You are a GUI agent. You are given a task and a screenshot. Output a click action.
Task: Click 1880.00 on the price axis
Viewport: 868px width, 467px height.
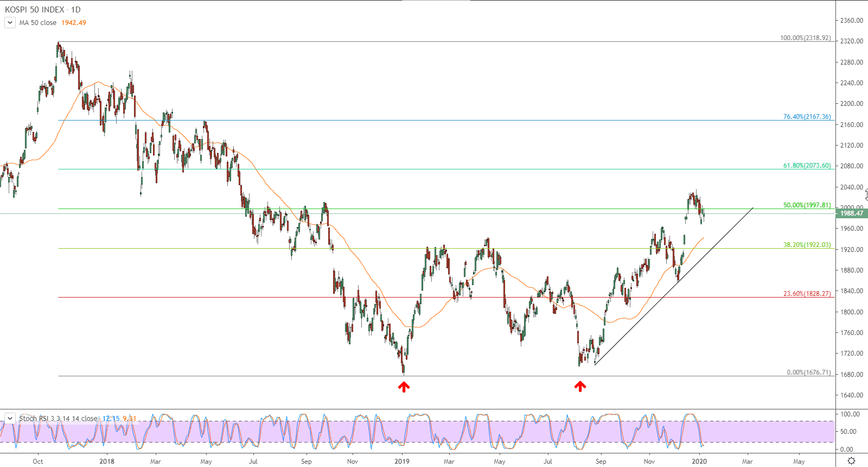[x=852, y=270]
